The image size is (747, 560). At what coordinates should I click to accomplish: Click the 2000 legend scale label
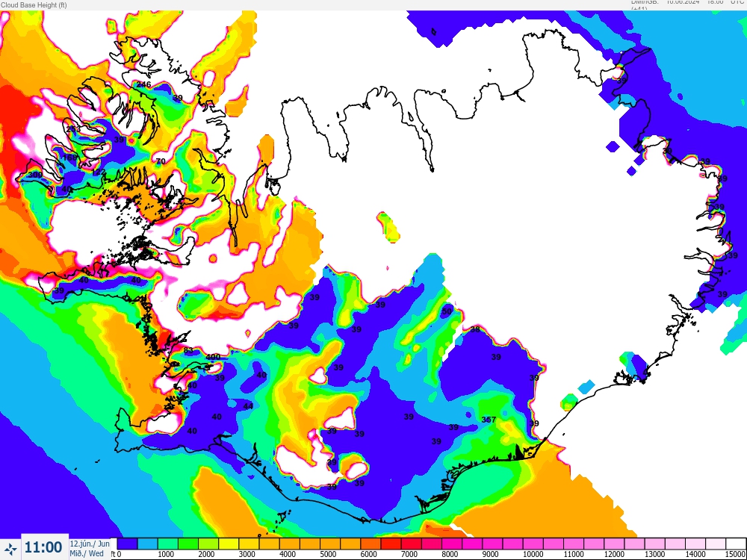(x=206, y=554)
